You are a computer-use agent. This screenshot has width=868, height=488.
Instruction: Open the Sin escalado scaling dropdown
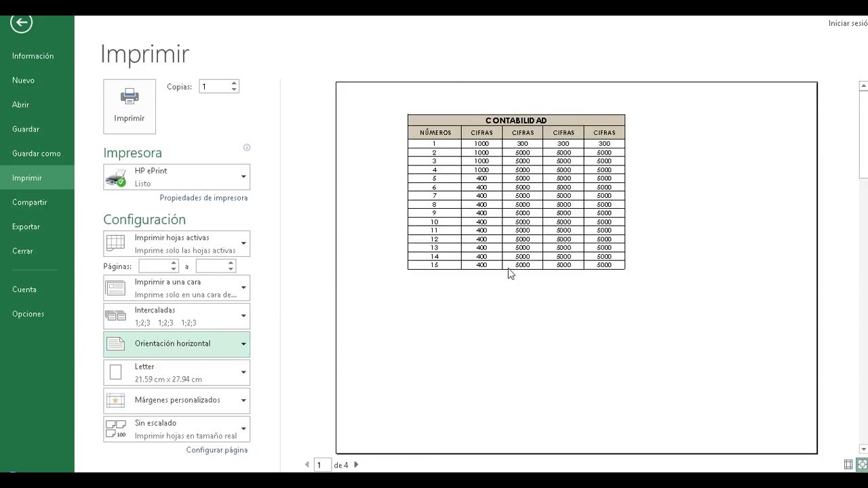[243, 429]
